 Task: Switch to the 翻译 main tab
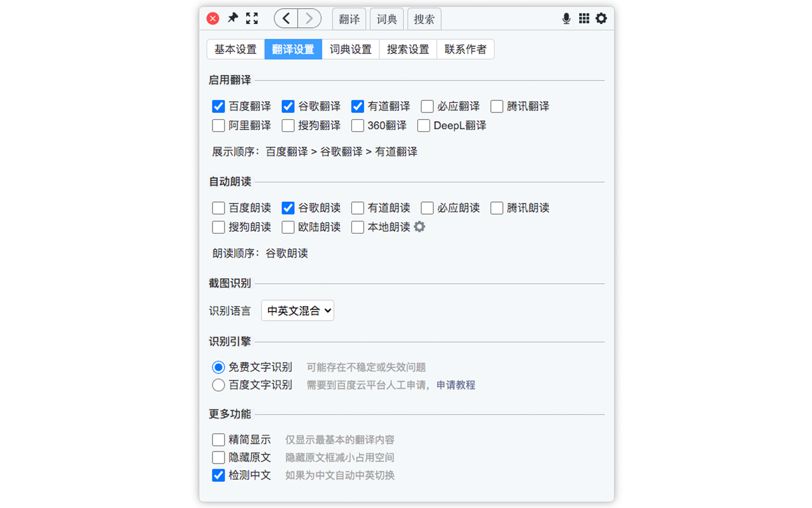(350, 19)
